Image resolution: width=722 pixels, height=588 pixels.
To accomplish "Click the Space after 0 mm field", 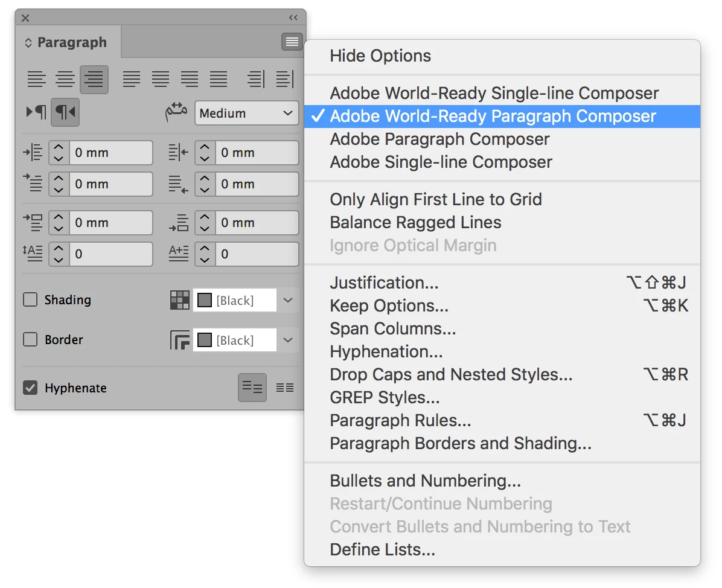I will (x=257, y=222).
